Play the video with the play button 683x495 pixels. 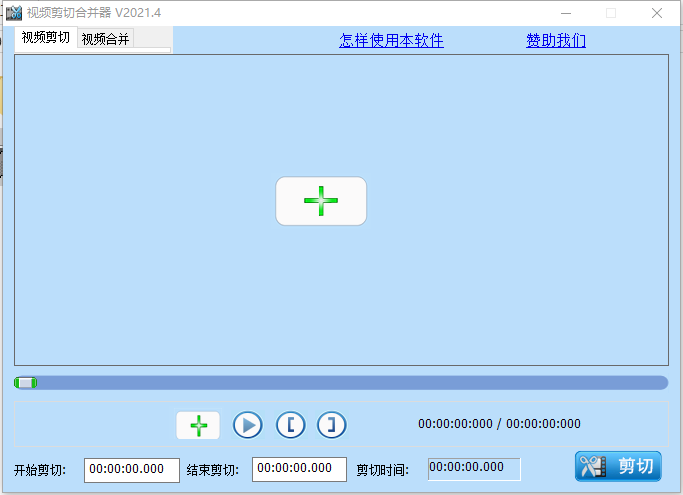coord(247,425)
